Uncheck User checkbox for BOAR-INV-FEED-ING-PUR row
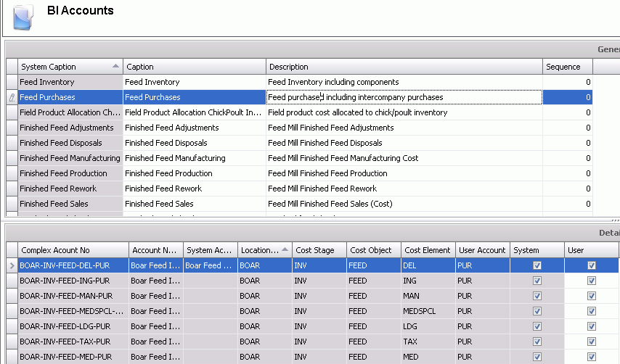The image size is (620, 364). coord(592,281)
